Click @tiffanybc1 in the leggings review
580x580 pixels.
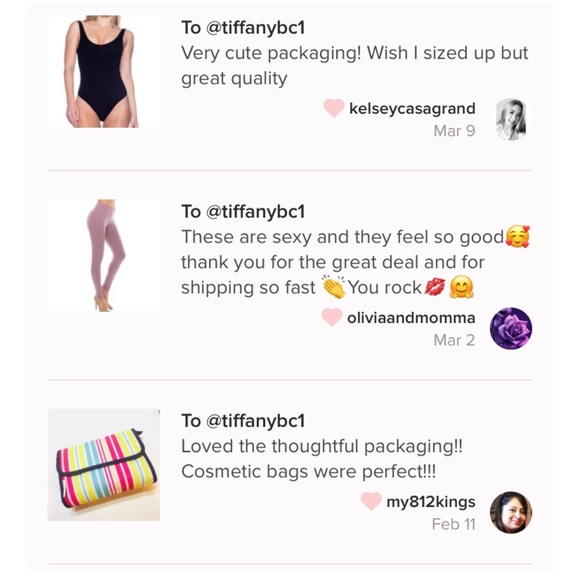pos(255,212)
